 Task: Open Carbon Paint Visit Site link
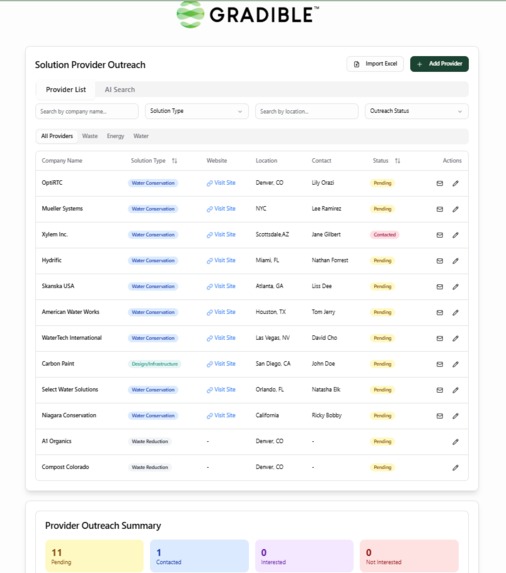coord(221,364)
